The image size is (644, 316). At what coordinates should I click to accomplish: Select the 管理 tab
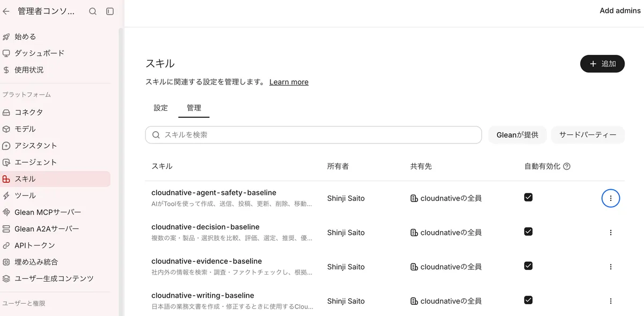[x=194, y=108]
